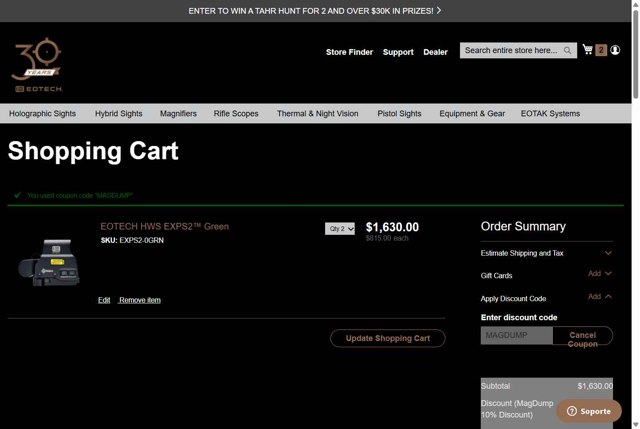Expand the Gift Cards section
Screen dimensions: 640x429
(x=546, y=275)
